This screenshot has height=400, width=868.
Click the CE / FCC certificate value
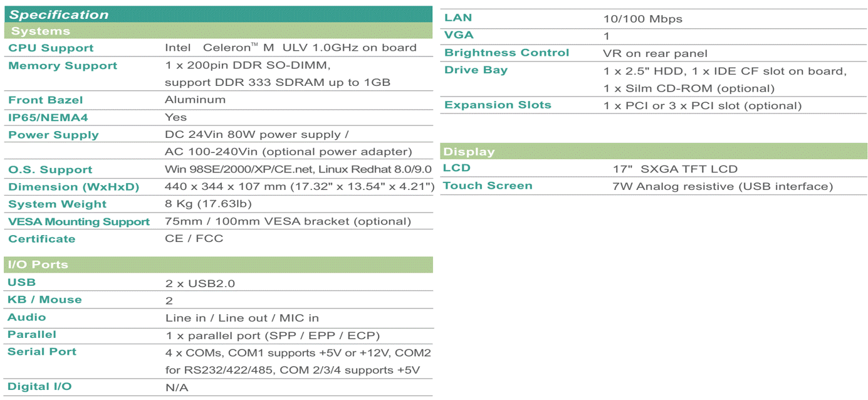point(194,239)
